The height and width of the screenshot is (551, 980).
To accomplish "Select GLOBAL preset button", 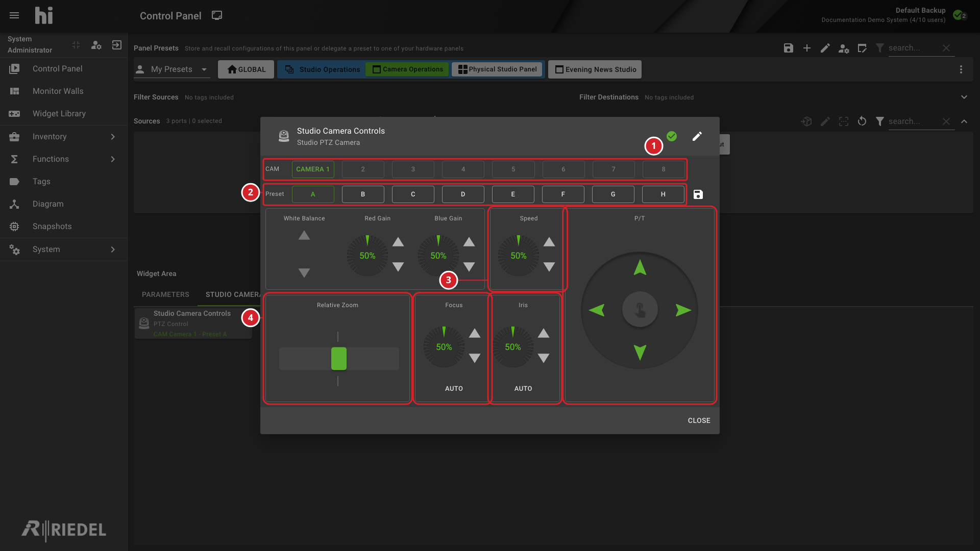I will point(246,69).
